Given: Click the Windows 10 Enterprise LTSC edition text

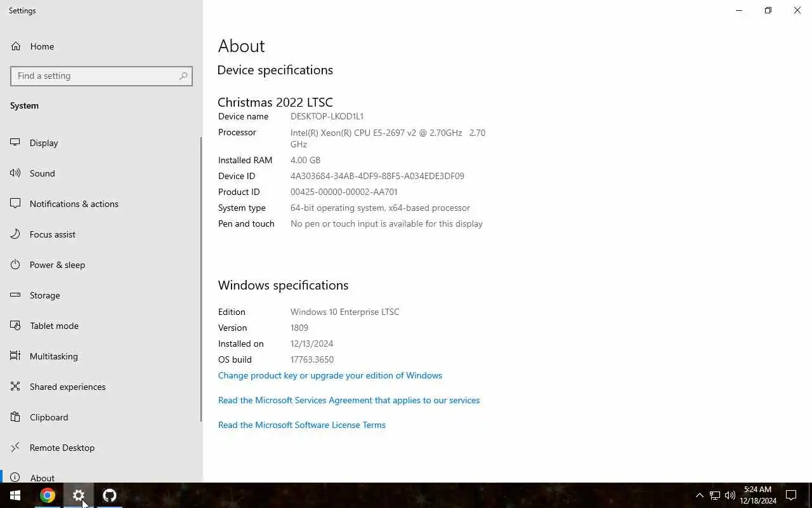Looking at the screenshot, I should [345, 312].
